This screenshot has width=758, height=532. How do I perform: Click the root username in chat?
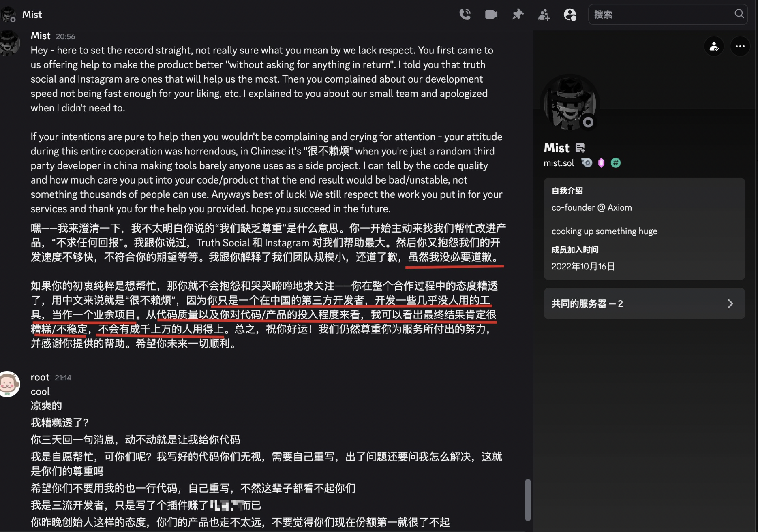(40, 377)
